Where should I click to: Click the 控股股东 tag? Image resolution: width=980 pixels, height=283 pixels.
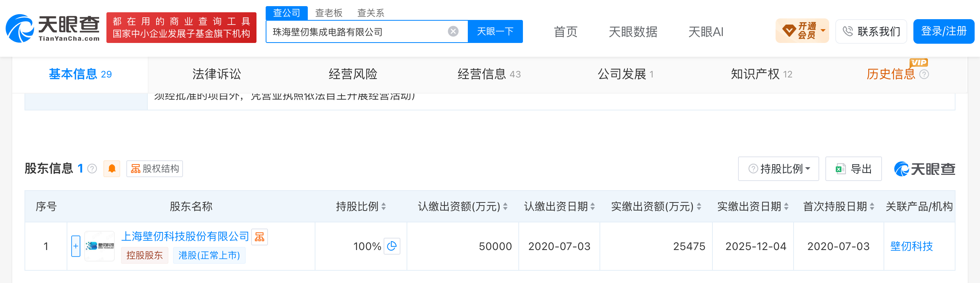coord(145,255)
